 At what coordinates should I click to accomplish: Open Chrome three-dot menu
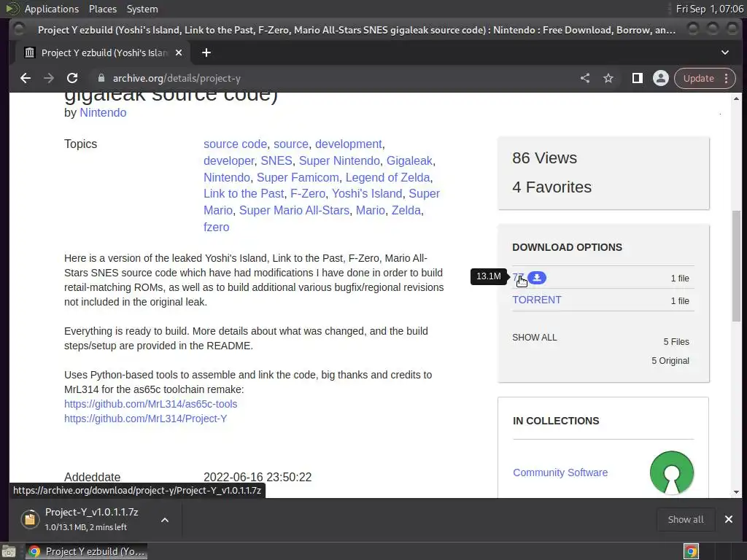(726, 78)
